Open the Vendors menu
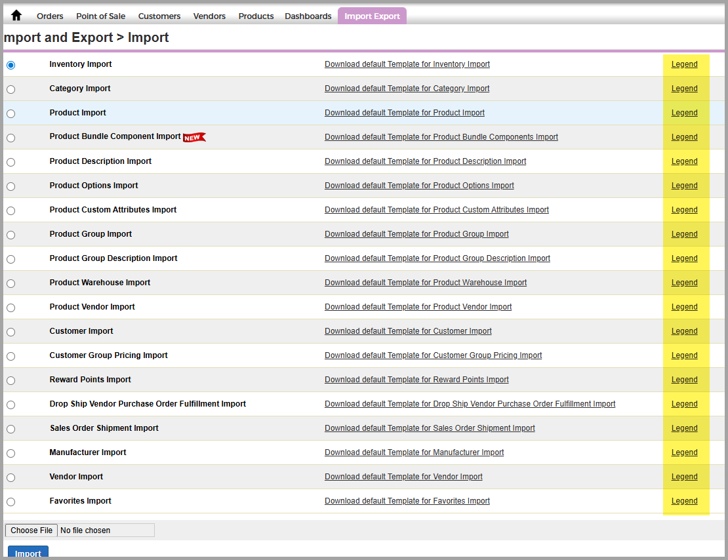 click(x=209, y=16)
